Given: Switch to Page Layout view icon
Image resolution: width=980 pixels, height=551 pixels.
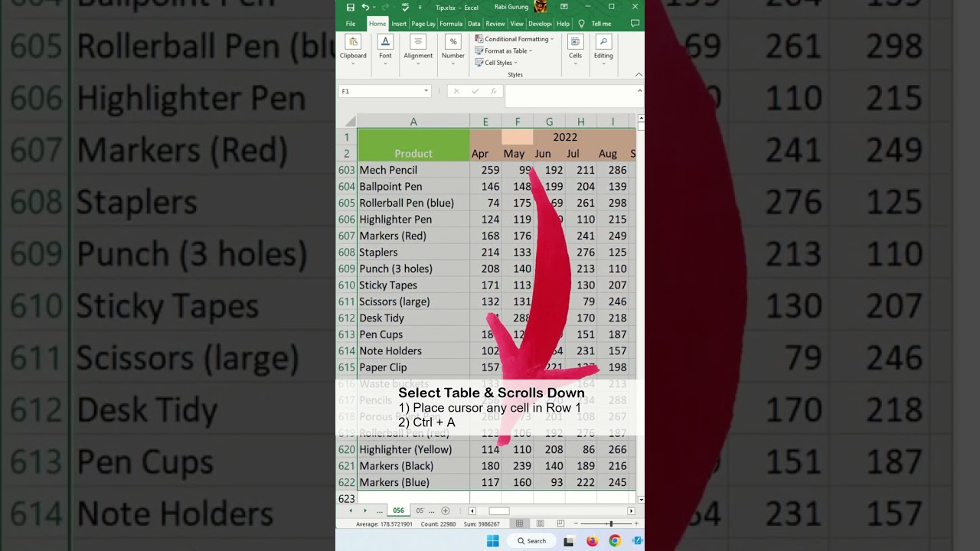Looking at the screenshot, I should coord(540,523).
